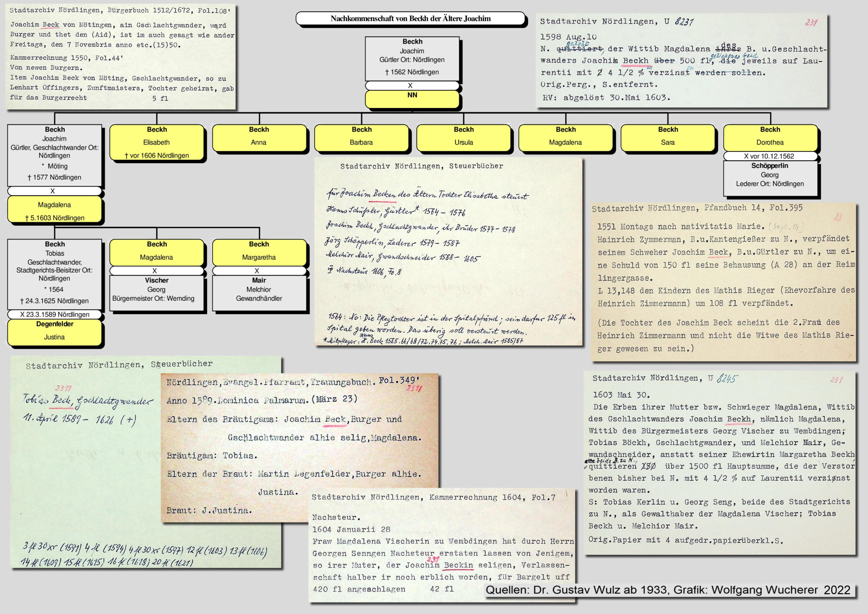Click the Beckh Dorothea box
Viewport: 868px width, 614px height.
click(770, 138)
